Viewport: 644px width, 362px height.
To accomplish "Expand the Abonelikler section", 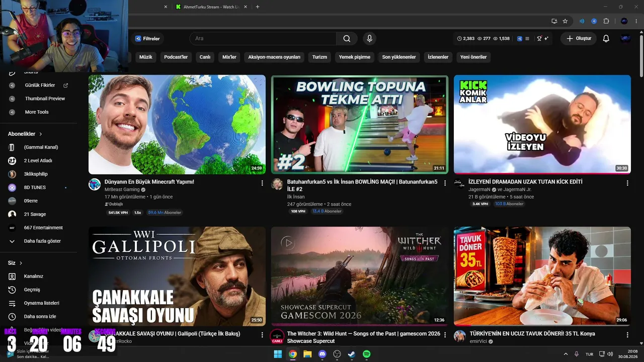I will point(25,134).
